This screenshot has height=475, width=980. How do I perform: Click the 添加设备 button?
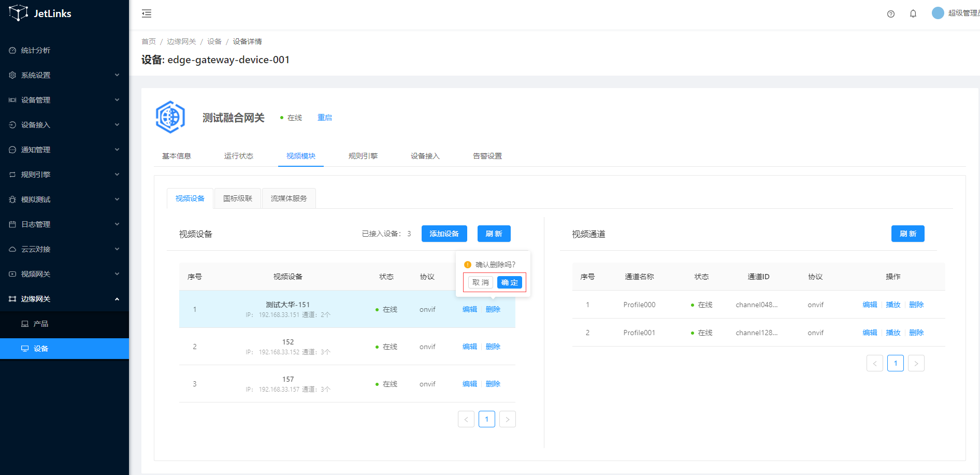click(444, 234)
